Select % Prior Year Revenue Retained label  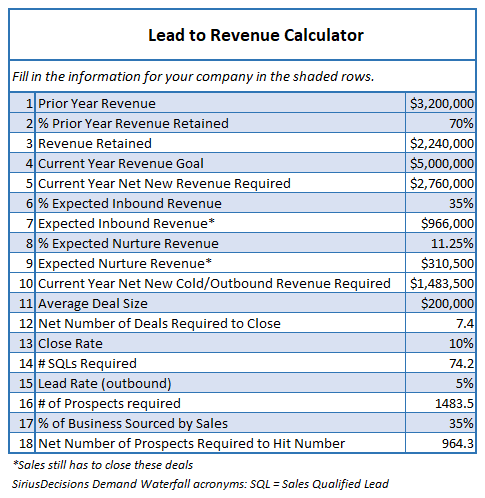133,123
